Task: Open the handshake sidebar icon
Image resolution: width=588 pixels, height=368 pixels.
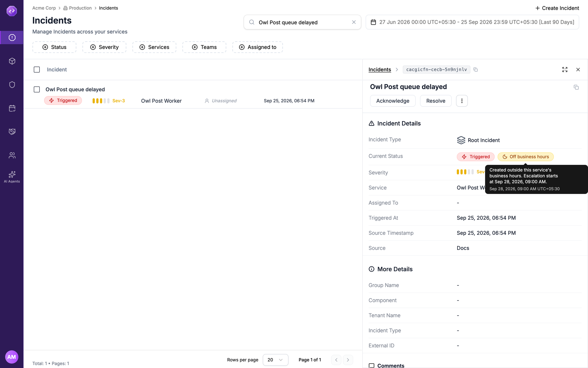Action: (x=12, y=132)
